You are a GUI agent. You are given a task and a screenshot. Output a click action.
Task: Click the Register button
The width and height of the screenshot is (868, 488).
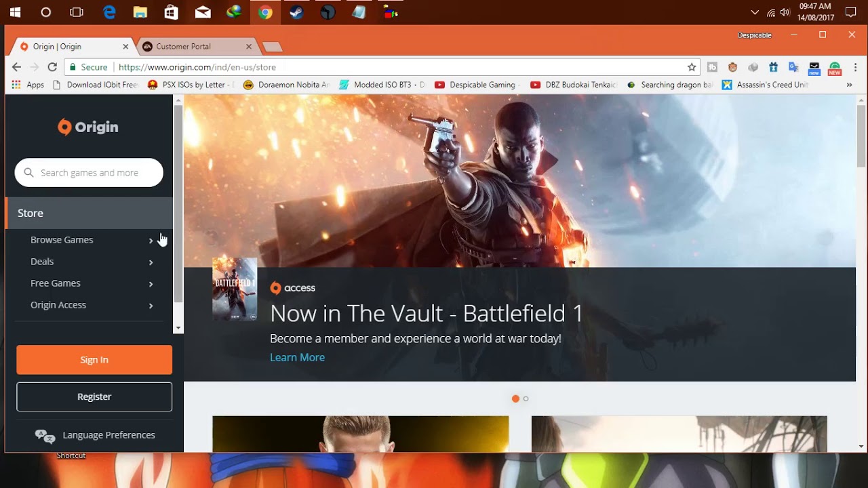click(94, 396)
